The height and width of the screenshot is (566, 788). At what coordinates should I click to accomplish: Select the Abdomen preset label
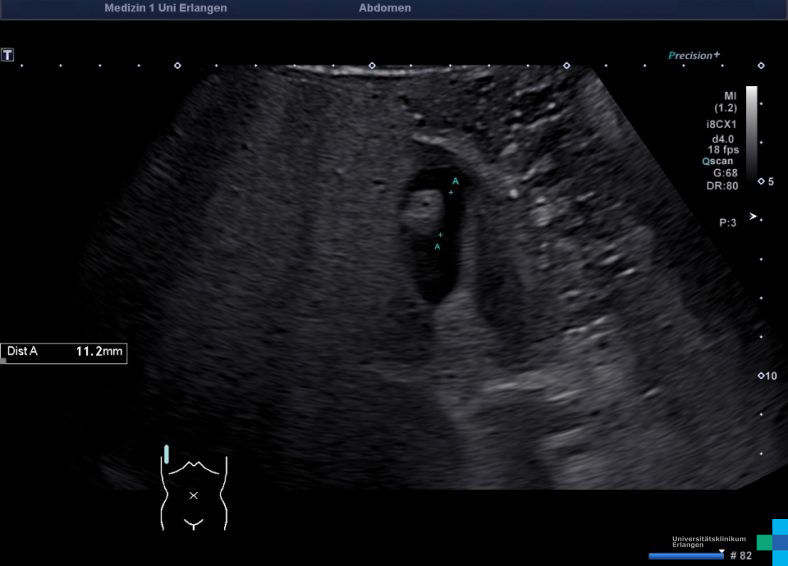tap(385, 8)
